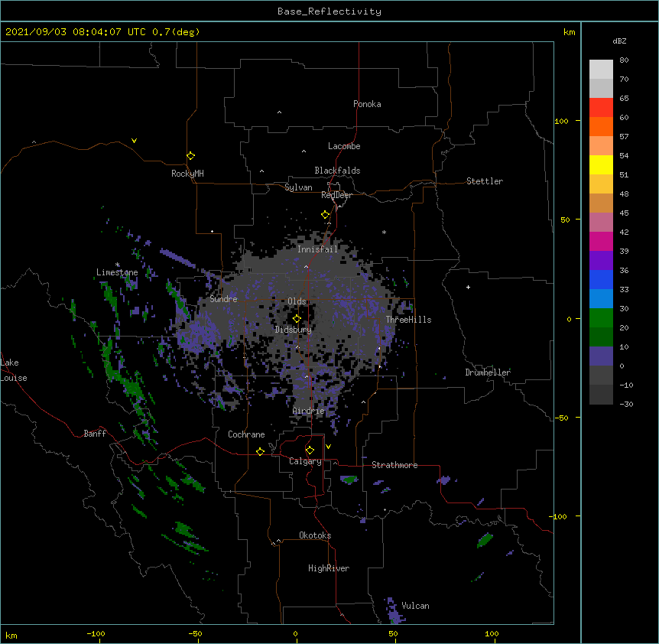This screenshot has height=644, width=659.
Task: Select the magenta 39–42 dBZ legend swatch
Action: point(601,241)
